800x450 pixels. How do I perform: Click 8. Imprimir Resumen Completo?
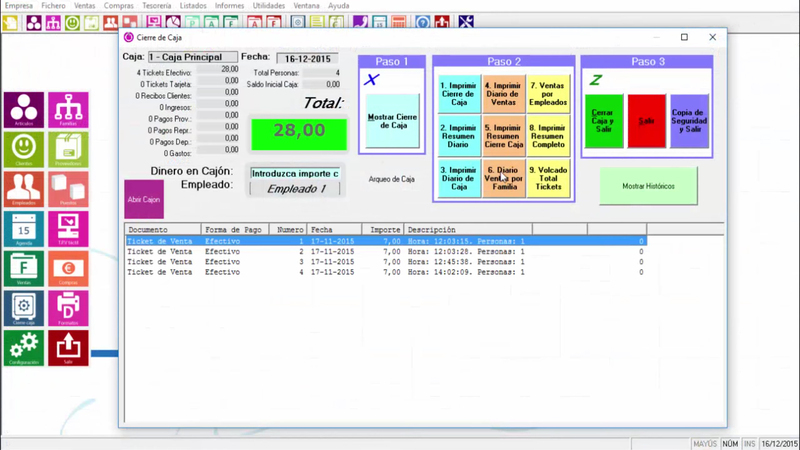click(548, 136)
